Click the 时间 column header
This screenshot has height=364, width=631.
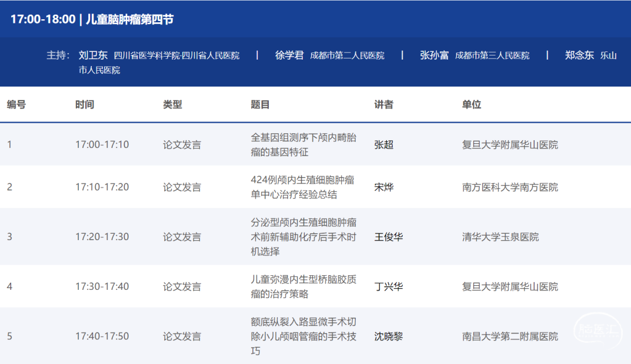tap(85, 105)
